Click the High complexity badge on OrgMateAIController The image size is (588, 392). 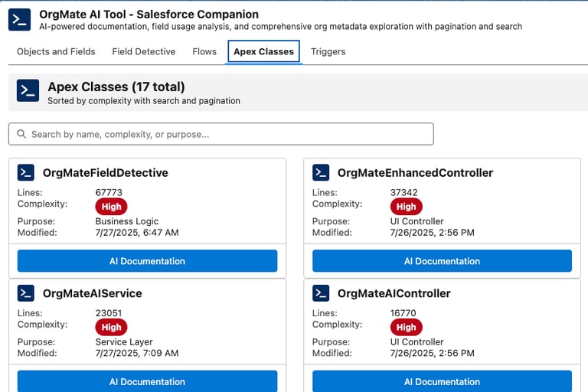click(x=406, y=327)
